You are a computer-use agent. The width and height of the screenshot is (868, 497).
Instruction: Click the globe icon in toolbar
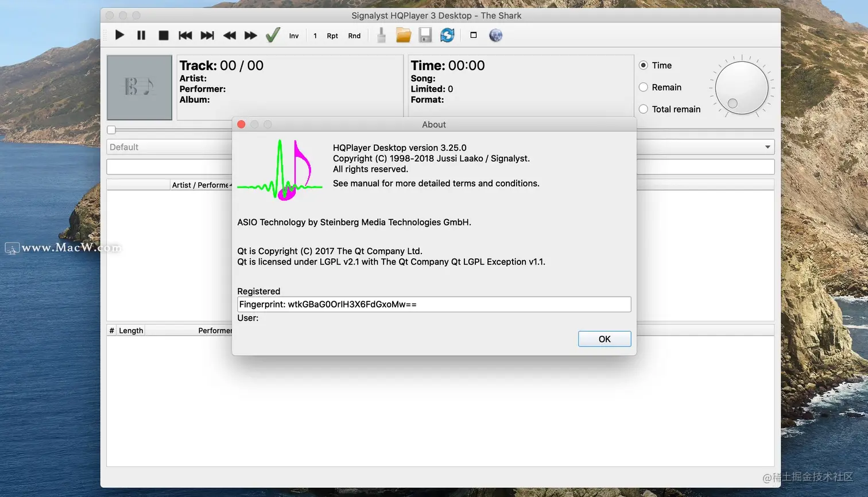(495, 35)
